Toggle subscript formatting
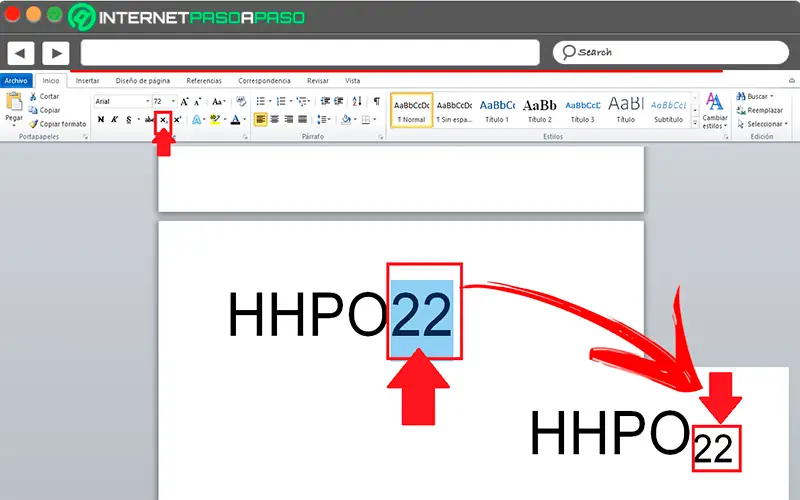 tap(163, 120)
